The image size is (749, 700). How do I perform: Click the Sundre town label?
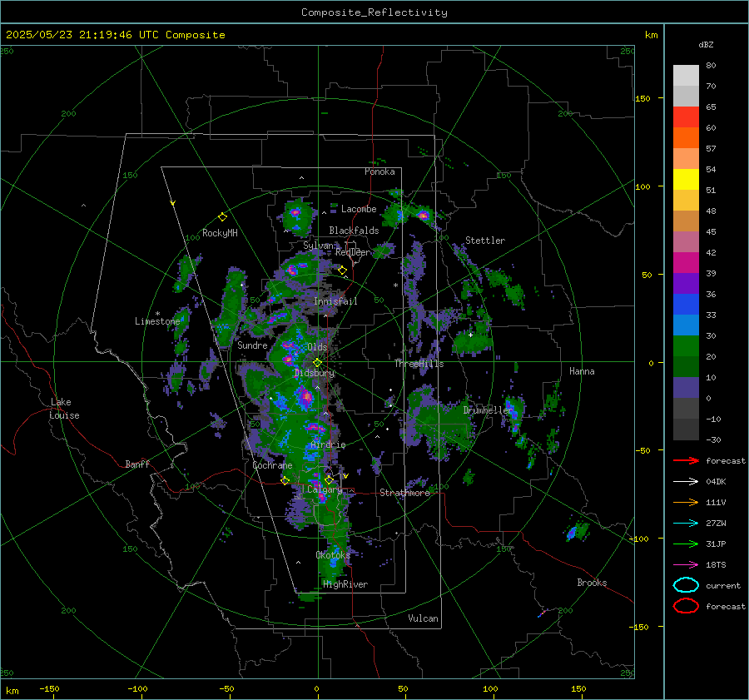pyautogui.click(x=252, y=345)
